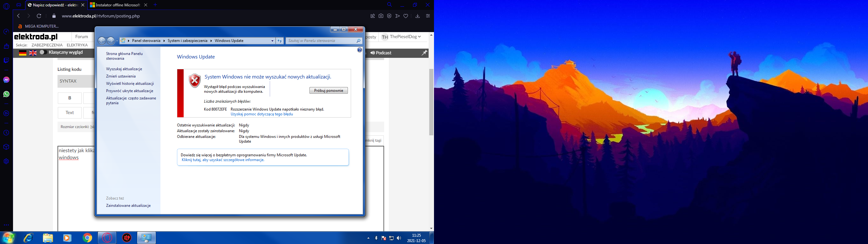Open the Player icon in Opera sidebar
This screenshot has width=868, height=244.
(6, 113)
